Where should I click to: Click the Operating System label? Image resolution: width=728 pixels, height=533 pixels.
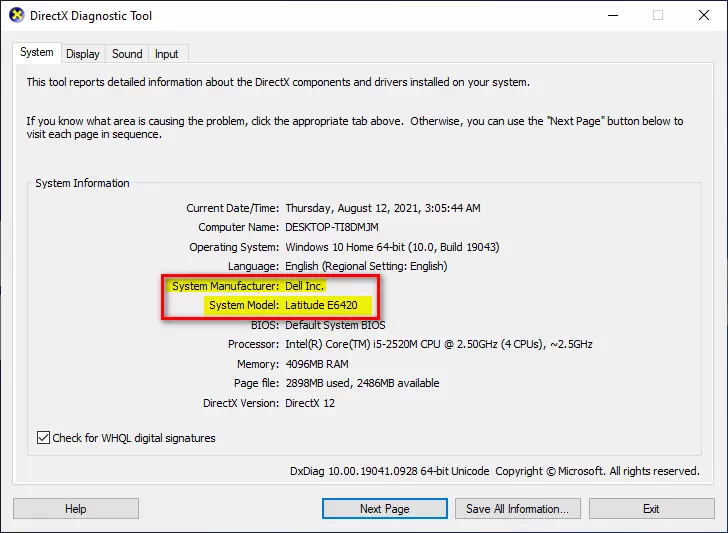tap(234, 247)
